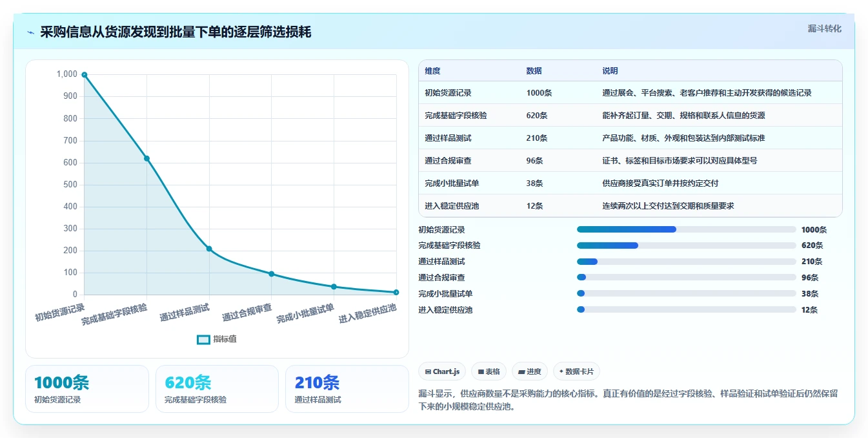Click the chart data point at 620 for 完成基础字段核验
The height and width of the screenshot is (438, 868).
(x=146, y=158)
